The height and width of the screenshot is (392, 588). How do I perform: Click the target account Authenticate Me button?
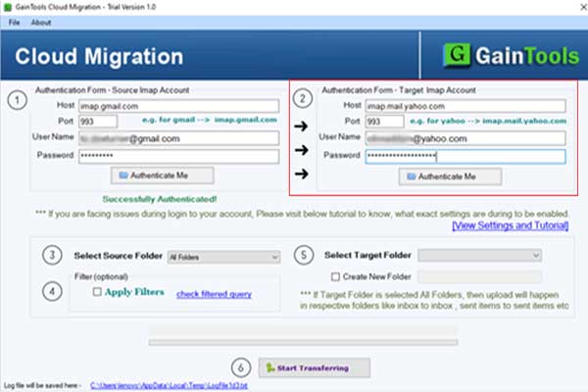pyautogui.click(x=450, y=176)
